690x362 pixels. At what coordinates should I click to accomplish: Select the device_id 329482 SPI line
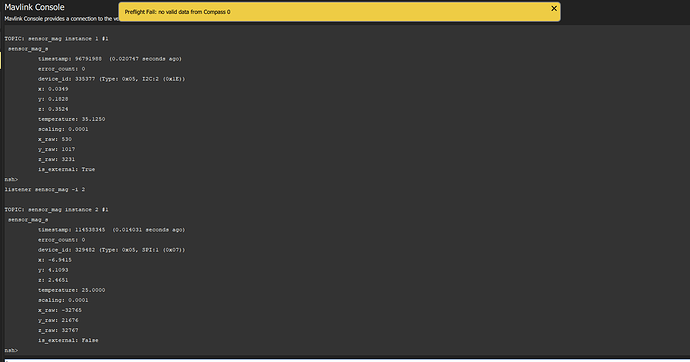tap(112, 250)
